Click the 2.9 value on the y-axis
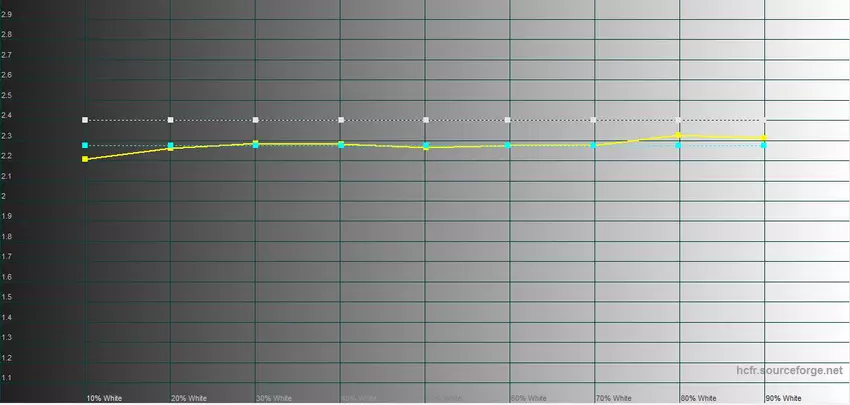The image size is (850, 405). [7, 14]
